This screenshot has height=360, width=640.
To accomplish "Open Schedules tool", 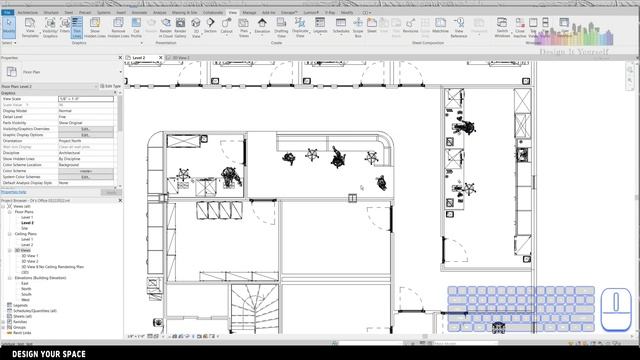I will pos(341,26).
